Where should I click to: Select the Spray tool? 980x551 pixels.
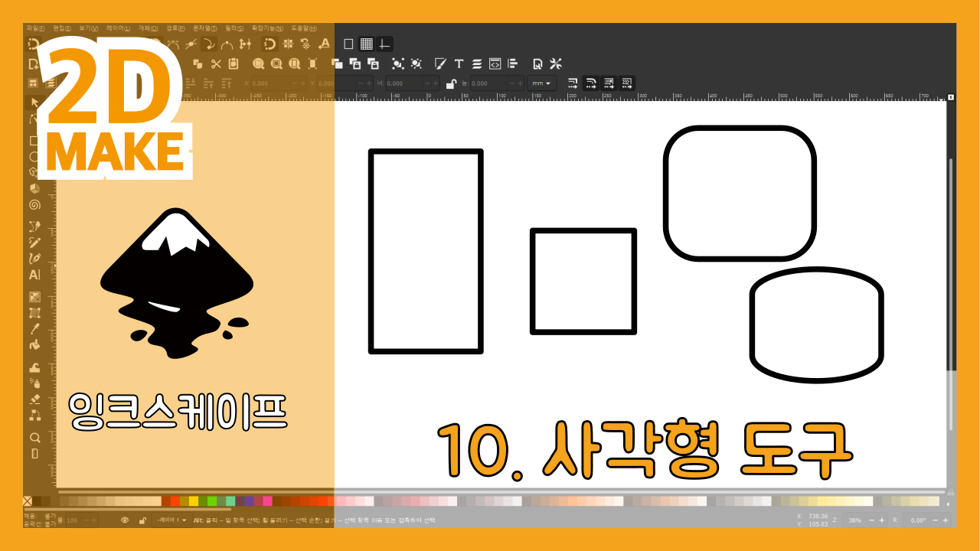[x=34, y=383]
